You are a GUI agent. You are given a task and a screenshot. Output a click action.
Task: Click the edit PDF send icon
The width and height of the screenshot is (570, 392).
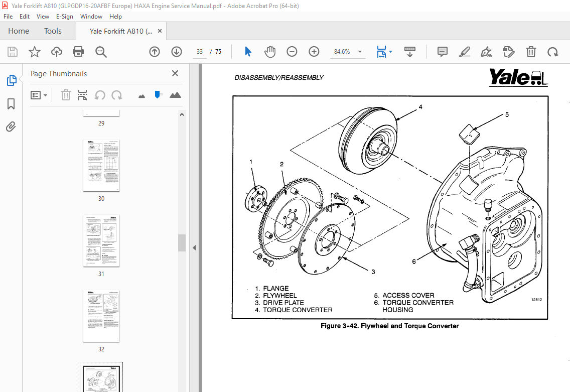pos(509,52)
